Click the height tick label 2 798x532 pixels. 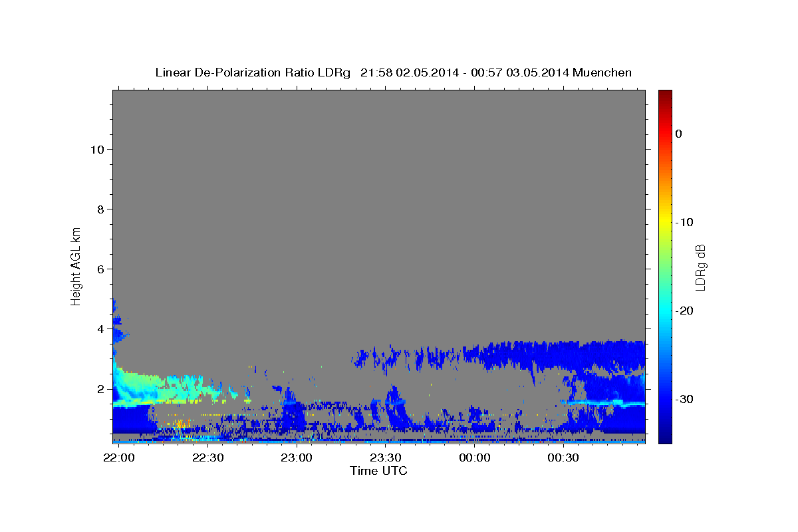[x=100, y=388]
